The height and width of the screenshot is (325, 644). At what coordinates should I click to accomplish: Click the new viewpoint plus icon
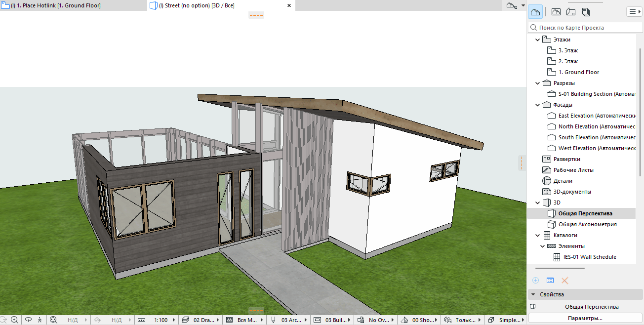(535, 280)
